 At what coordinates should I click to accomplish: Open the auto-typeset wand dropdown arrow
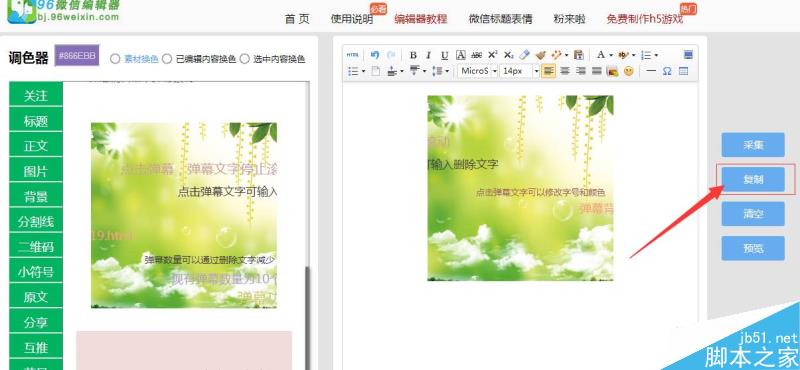coord(567,55)
